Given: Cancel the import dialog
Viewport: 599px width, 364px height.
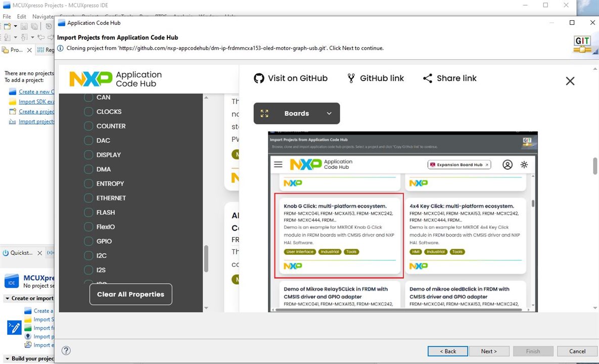Looking at the screenshot, I should point(577,351).
